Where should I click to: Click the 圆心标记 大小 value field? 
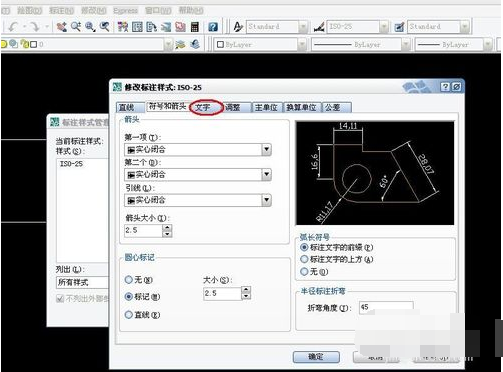tap(222, 293)
